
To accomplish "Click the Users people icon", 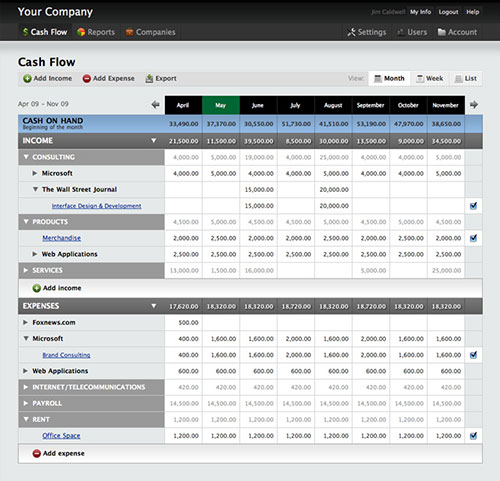I will pyautogui.click(x=400, y=32).
